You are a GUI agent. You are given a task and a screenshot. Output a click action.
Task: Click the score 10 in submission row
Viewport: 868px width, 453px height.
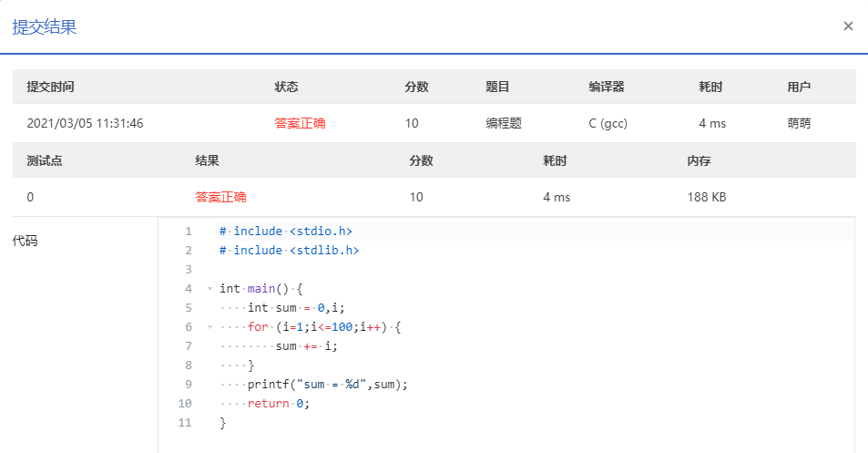(412, 123)
